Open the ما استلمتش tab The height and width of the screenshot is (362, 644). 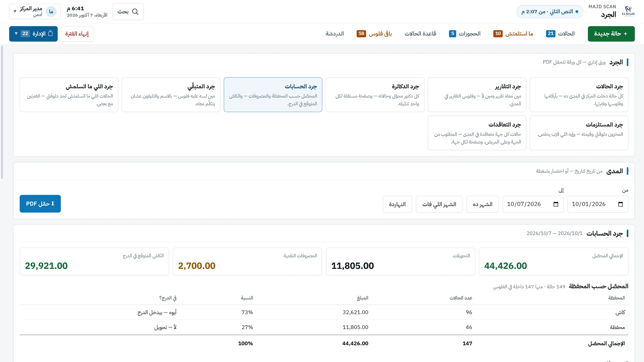513,34
